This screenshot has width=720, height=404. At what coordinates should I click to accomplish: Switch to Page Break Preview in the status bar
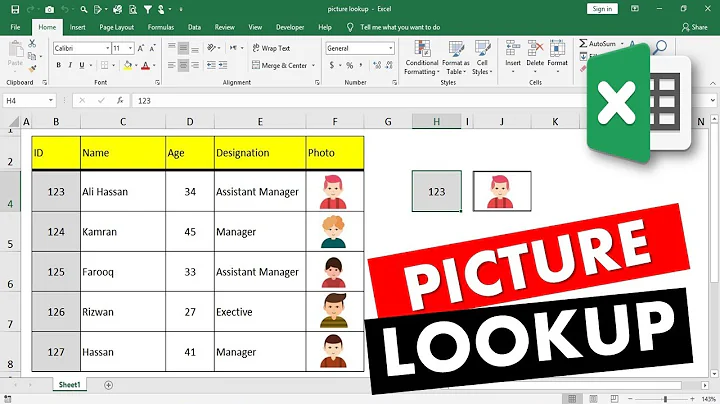[x=614, y=398]
